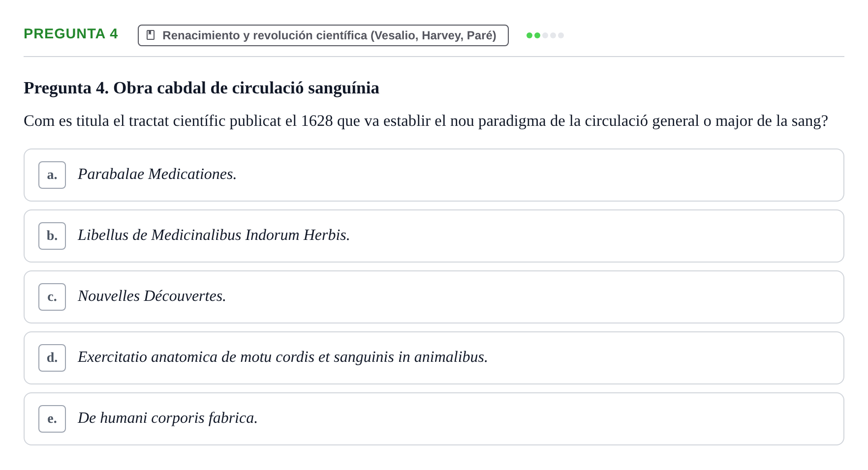Choose answer 'Parabalae Medicationes.'
Viewport: 868px width, 470px height.
click(434, 175)
